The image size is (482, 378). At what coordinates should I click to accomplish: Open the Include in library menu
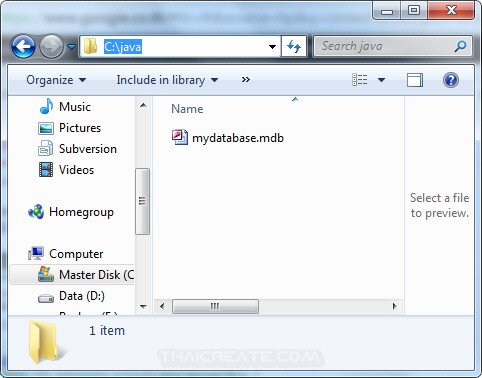(167, 80)
